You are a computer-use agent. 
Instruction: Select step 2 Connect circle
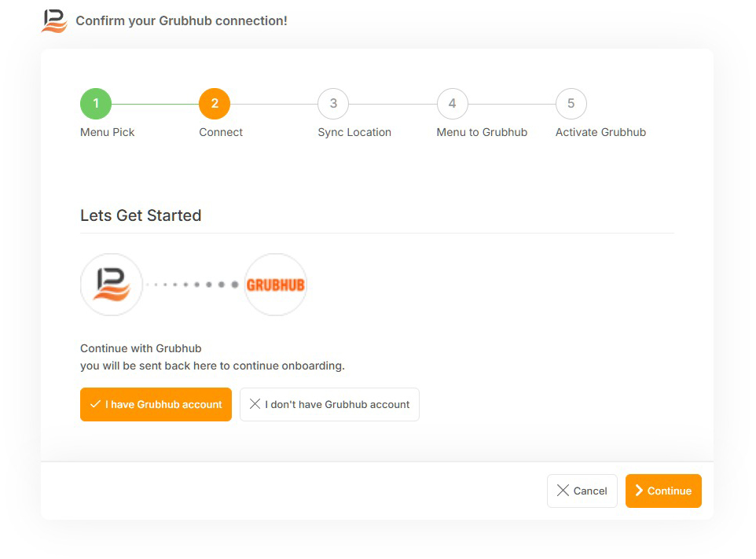click(215, 104)
